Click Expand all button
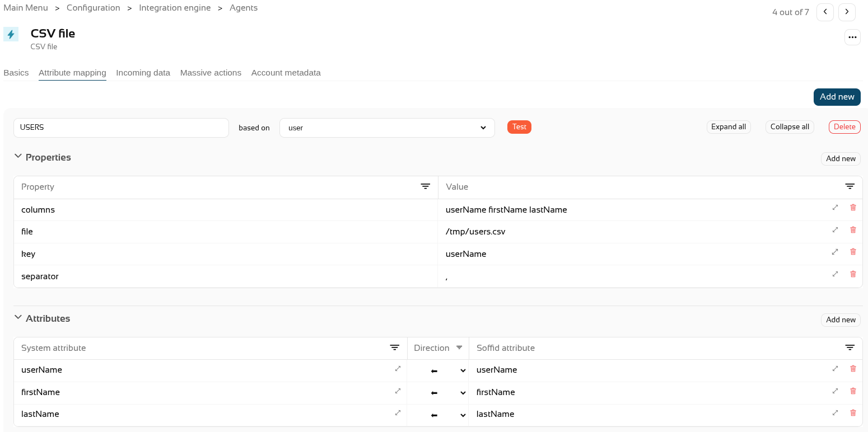868x432 pixels. tap(729, 127)
